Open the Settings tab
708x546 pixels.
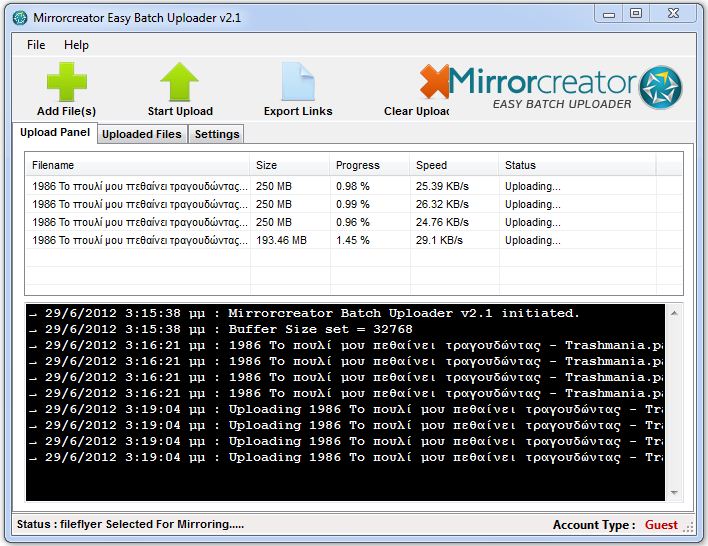pos(217,134)
